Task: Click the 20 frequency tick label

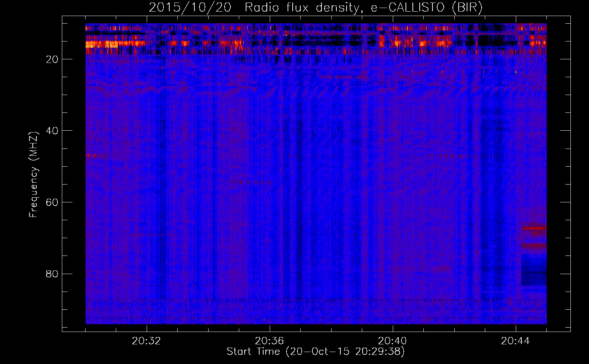Action: click(52, 59)
